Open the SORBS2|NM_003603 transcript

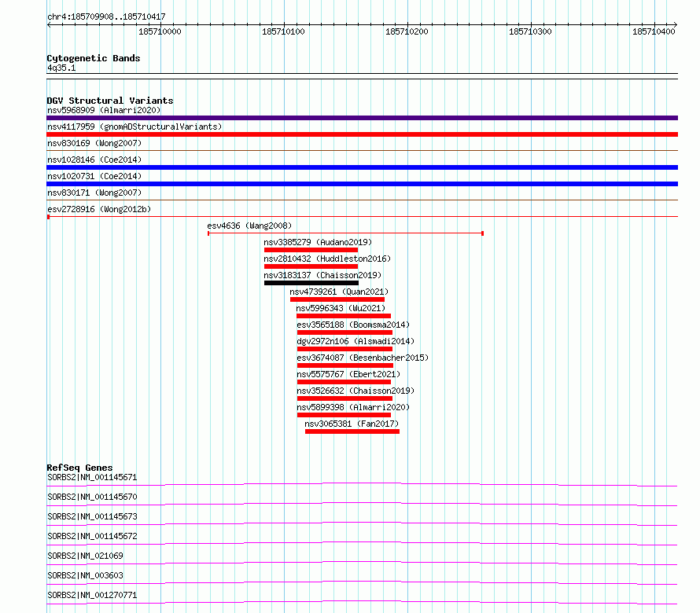click(85, 575)
